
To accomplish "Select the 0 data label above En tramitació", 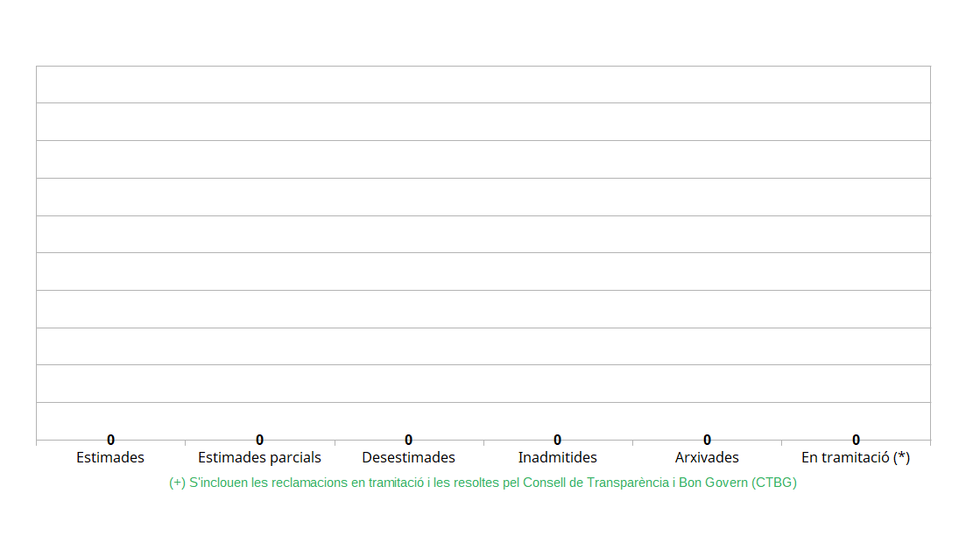I will [856, 440].
